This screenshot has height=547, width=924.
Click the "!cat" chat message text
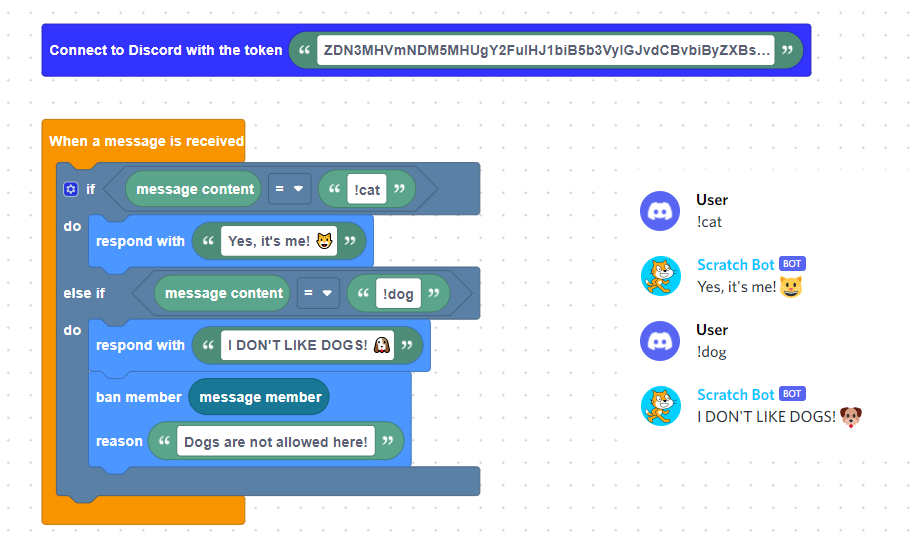tap(709, 222)
